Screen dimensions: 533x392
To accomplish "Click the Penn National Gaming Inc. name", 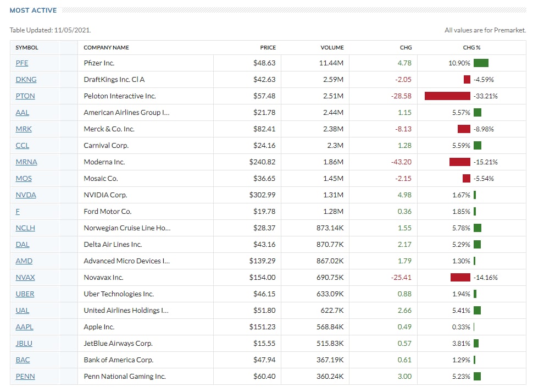I will click(x=125, y=377).
